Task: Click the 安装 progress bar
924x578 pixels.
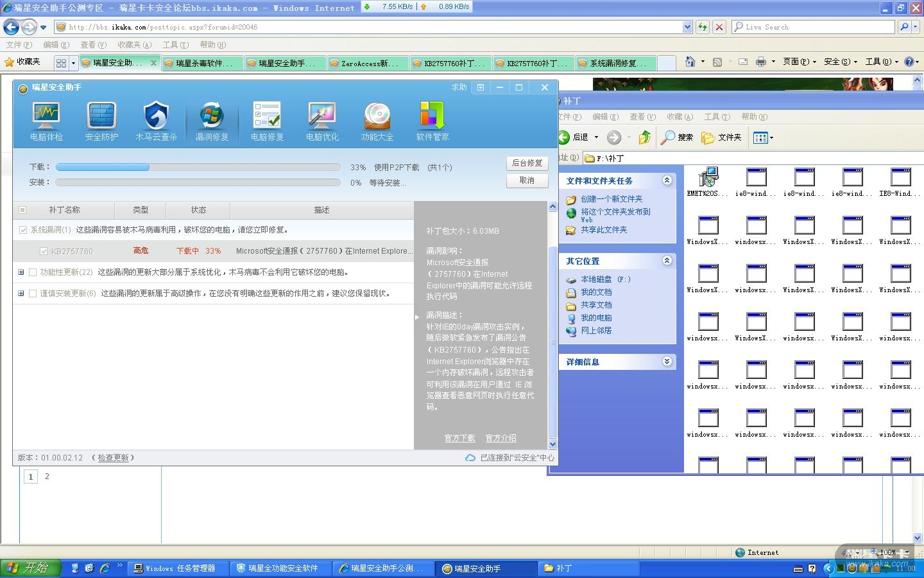Action: [x=198, y=182]
